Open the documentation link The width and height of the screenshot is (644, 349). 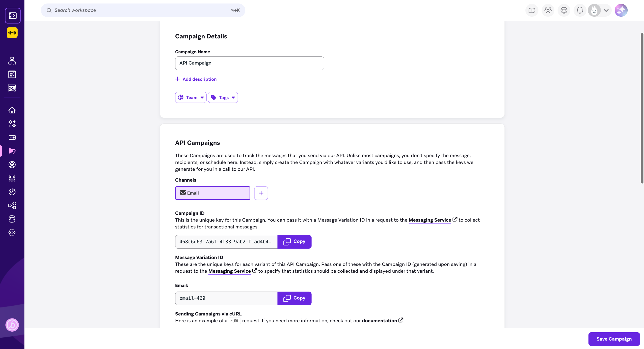click(379, 321)
